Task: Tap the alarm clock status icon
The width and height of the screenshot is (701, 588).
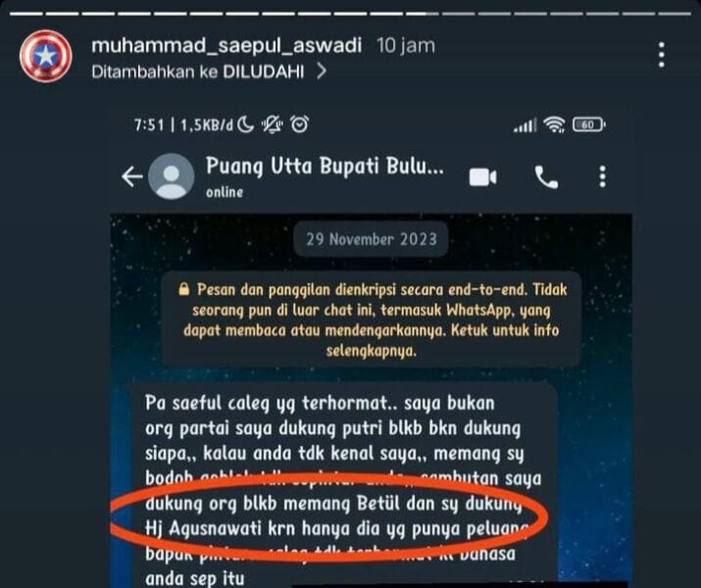Action: tap(299, 124)
